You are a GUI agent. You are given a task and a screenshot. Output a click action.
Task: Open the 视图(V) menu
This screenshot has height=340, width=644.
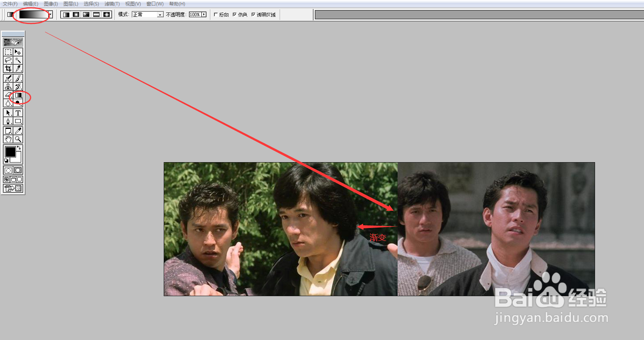point(133,4)
